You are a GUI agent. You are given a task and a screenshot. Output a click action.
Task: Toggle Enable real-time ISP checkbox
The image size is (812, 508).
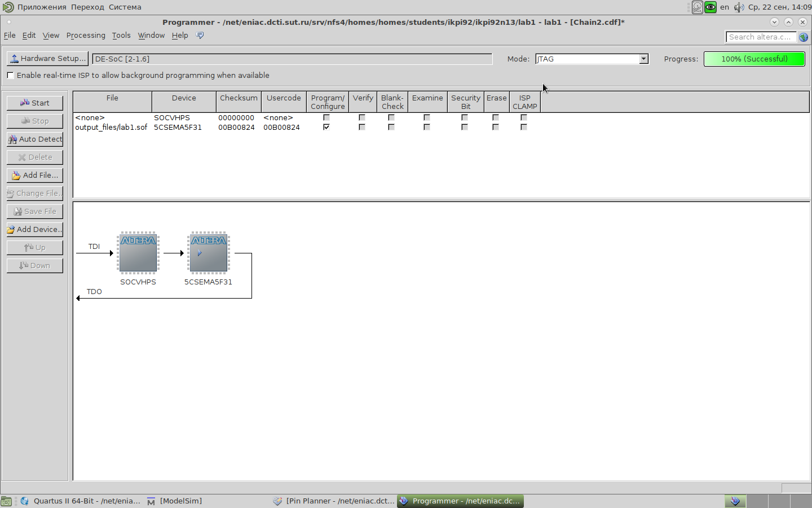10,75
